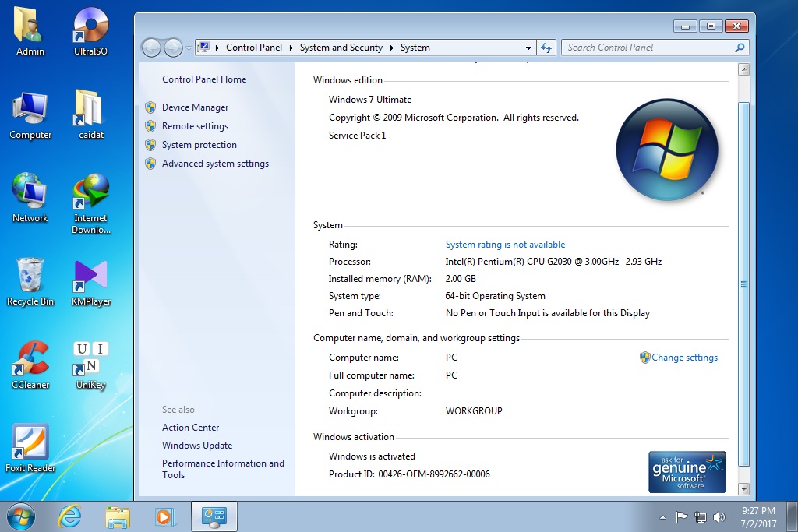The image size is (798, 532).
Task: Open the address bar dropdown arrow
Action: (x=528, y=48)
